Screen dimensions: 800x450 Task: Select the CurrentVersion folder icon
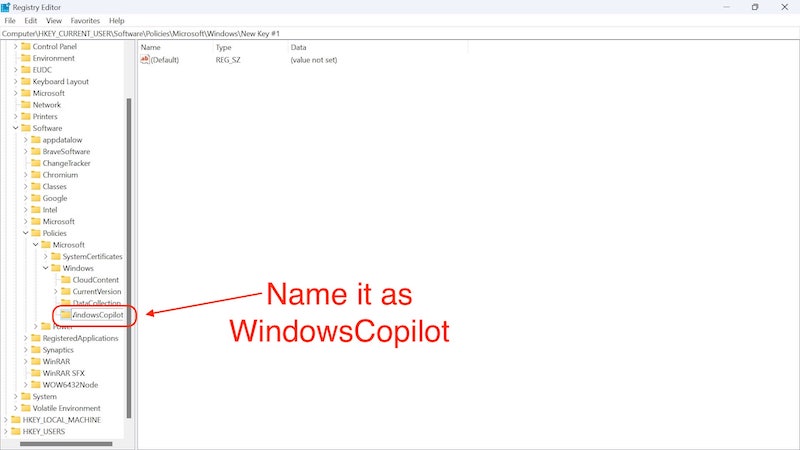65,291
